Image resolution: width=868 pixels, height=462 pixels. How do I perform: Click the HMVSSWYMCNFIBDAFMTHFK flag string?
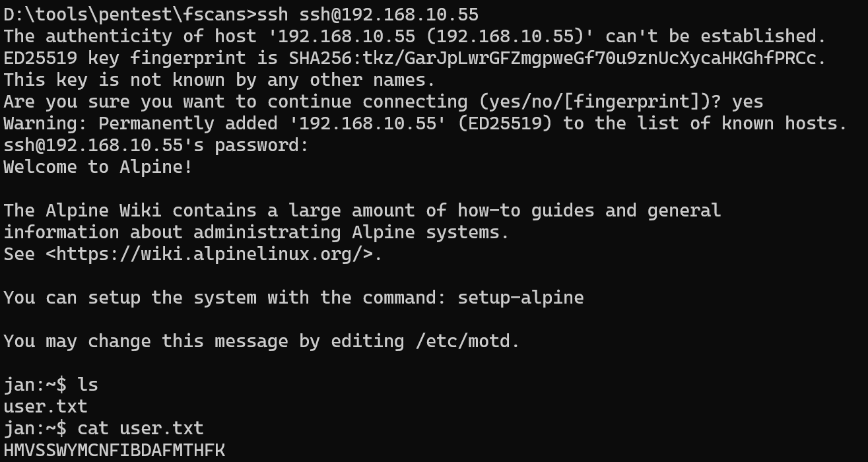click(x=114, y=450)
